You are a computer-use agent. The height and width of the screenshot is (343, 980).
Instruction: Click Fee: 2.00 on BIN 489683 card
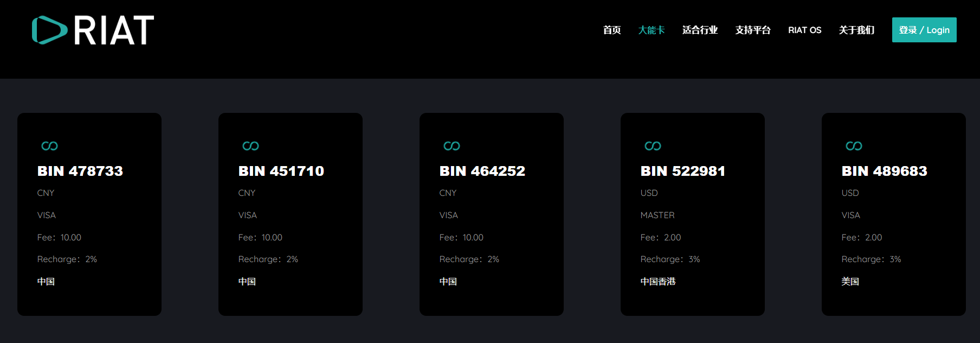(x=862, y=238)
